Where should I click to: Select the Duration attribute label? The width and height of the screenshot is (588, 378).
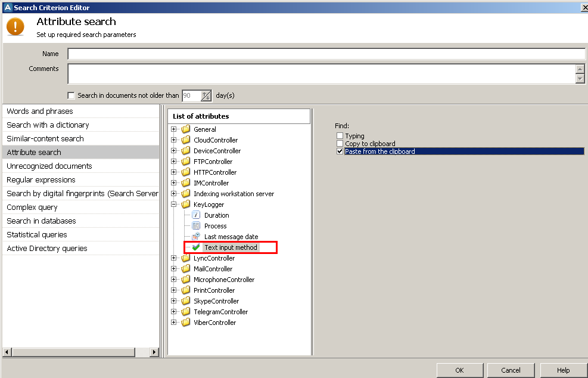pos(216,215)
